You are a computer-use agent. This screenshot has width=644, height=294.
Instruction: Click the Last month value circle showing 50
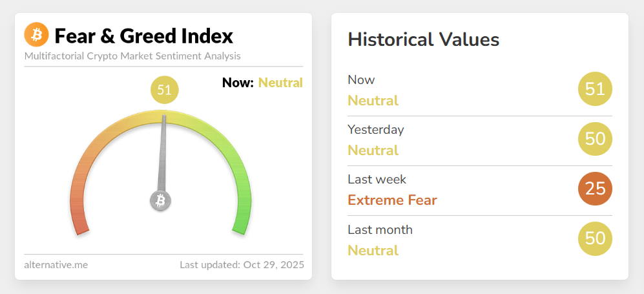pyautogui.click(x=595, y=238)
